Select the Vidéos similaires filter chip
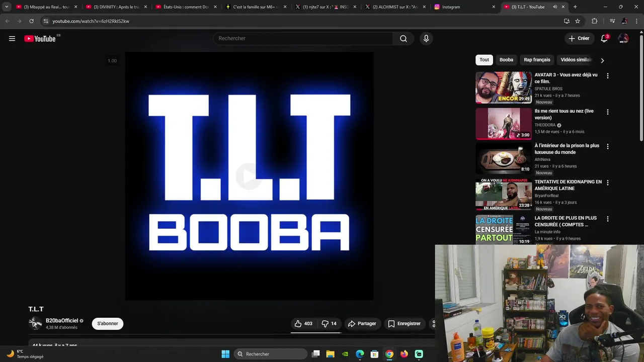 (x=576, y=60)
